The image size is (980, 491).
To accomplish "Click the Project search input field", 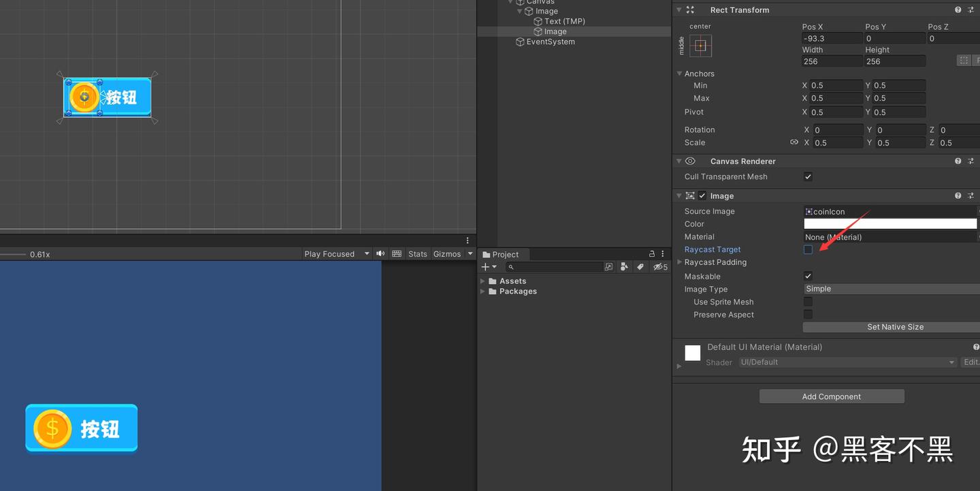I will [x=555, y=266].
